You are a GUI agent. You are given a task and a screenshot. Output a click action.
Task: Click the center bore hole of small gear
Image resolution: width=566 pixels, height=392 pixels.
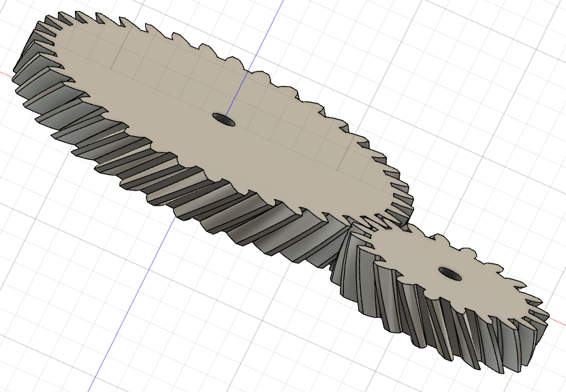[450, 274]
